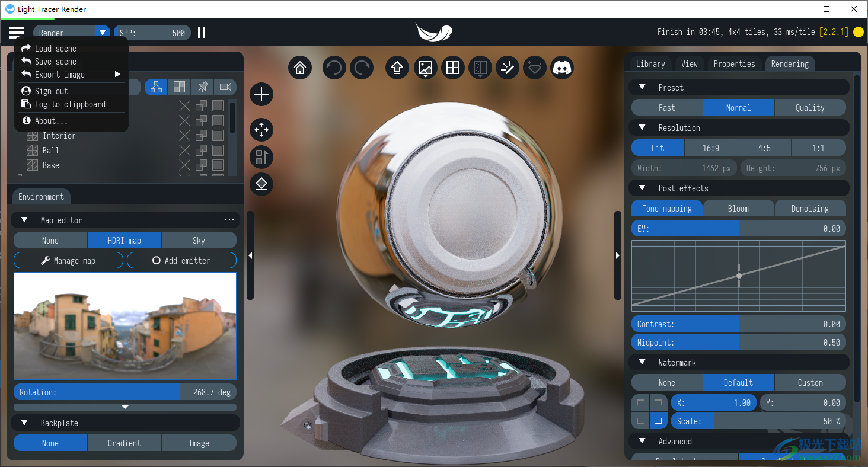The height and width of the screenshot is (467, 868).
Task: Expand the Export image submenu
Action: click(x=59, y=74)
